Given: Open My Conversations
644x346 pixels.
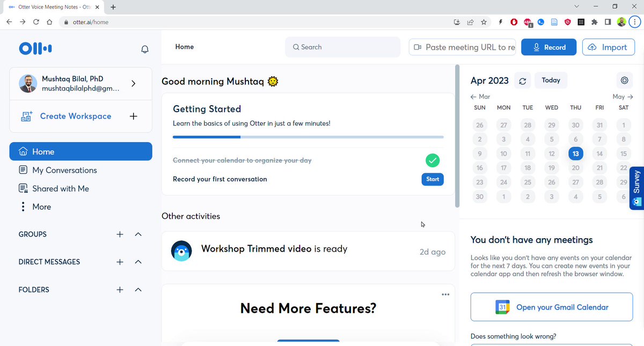Looking at the screenshot, I should (x=64, y=170).
